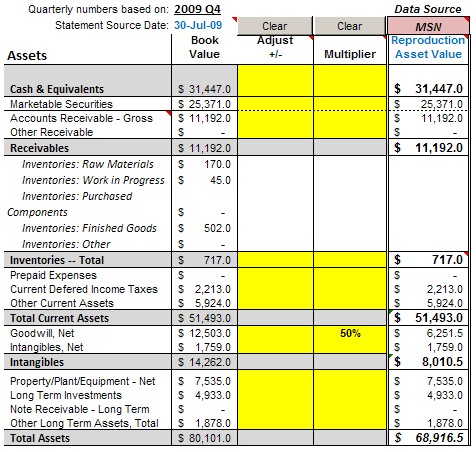The image size is (476, 452).
Task: Select the Total Current Assets label
Action: [59, 318]
